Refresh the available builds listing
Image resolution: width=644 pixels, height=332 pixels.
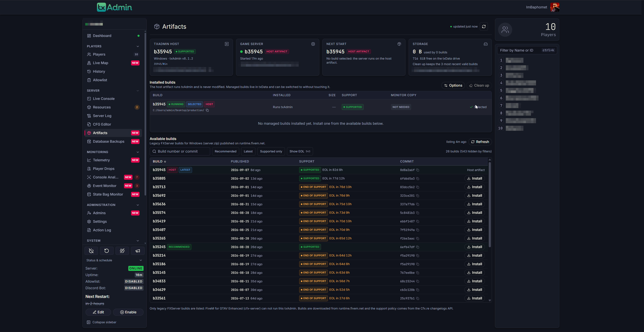pyautogui.click(x=480, y=142)
